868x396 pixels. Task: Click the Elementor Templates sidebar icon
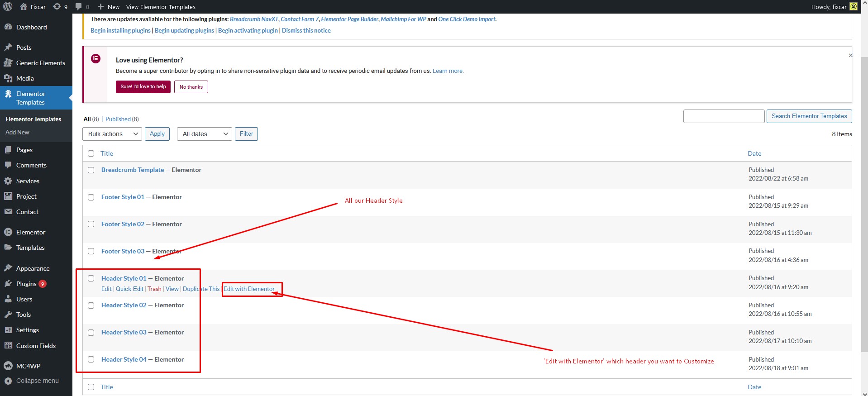point(8,94)
